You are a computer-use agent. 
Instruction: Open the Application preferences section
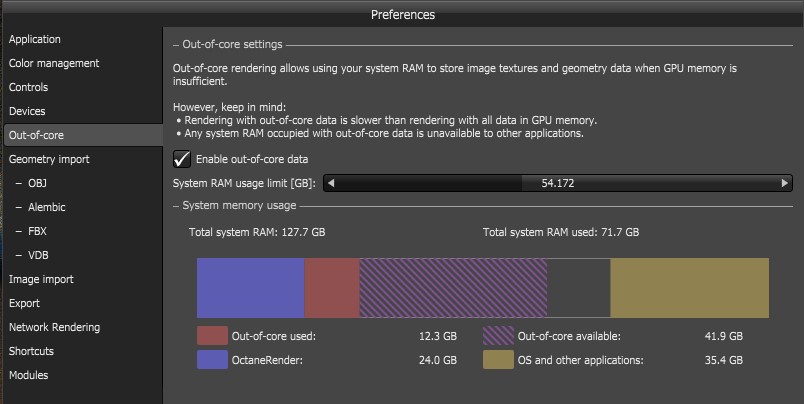(35, 39)
